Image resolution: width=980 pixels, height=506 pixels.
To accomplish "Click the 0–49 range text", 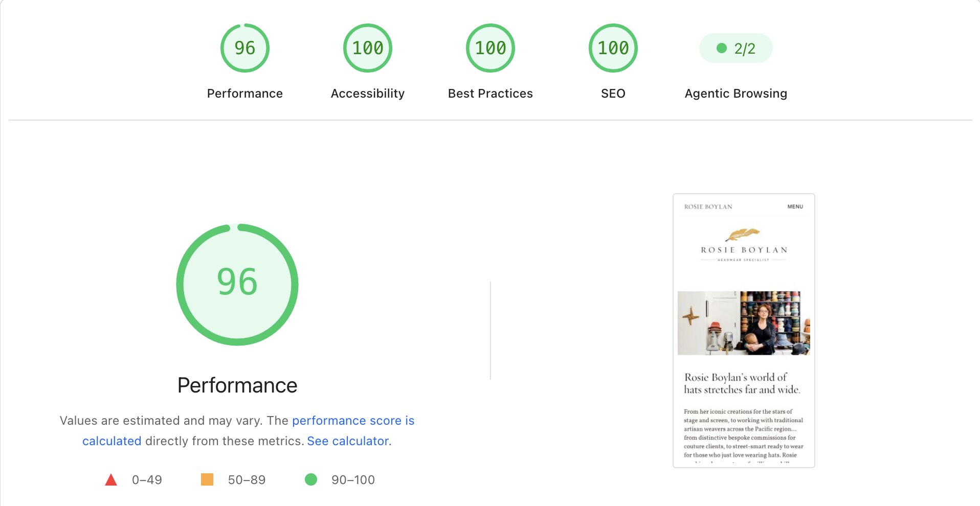I will 147,480.
